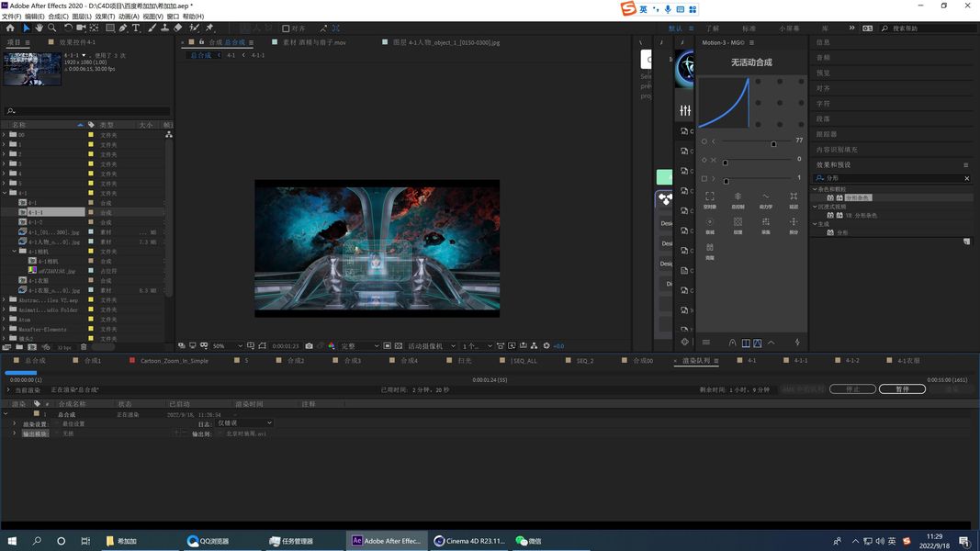Select the Hand tool
This screenshot has height=551, width=980.
39,28
